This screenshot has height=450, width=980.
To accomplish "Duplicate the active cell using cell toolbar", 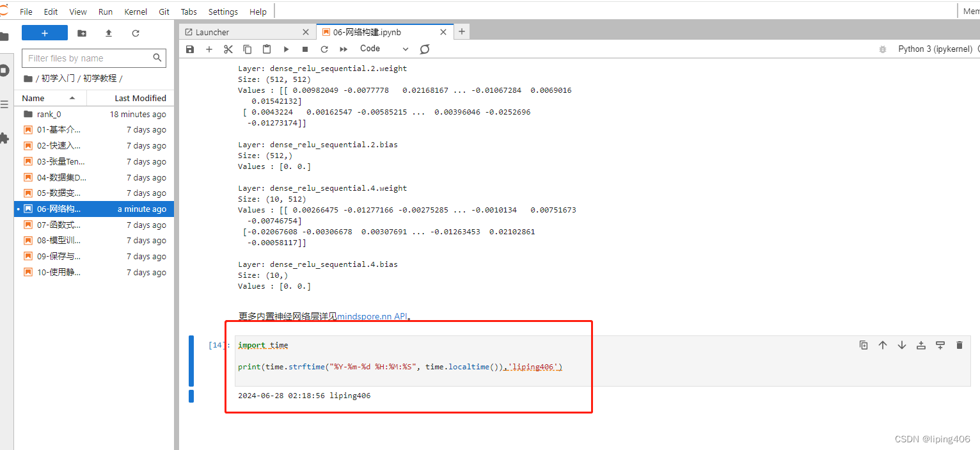I will (x=864, y=345).
